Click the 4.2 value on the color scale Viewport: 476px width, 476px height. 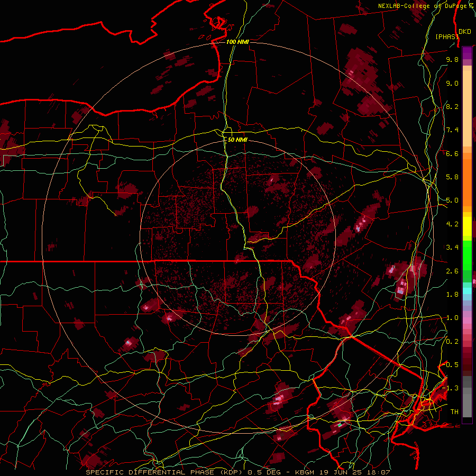(x=452, y=224)
